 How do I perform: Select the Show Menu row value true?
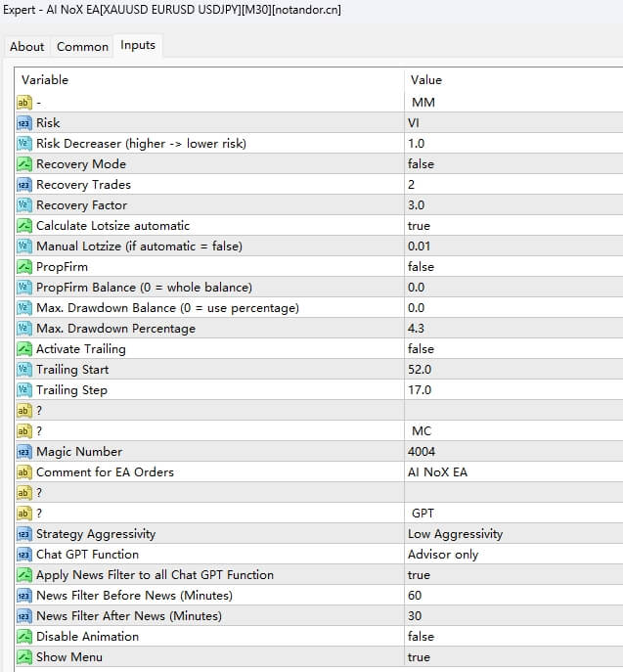pyautogui.click(x=419, y=657)
